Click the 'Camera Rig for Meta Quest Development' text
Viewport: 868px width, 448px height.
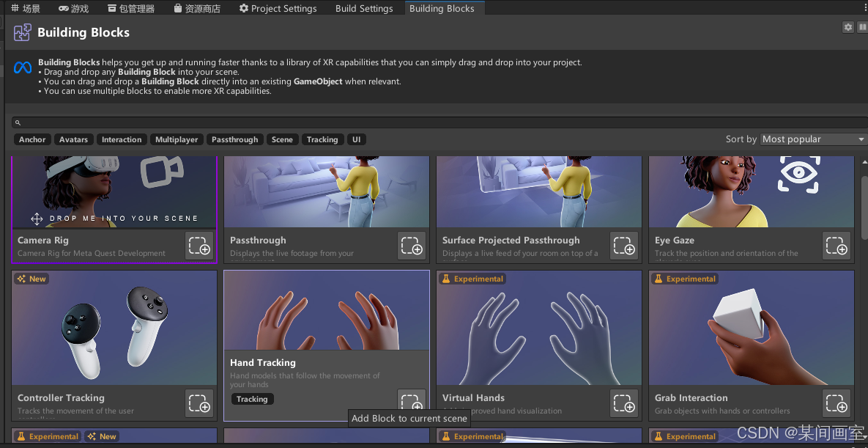92,254
